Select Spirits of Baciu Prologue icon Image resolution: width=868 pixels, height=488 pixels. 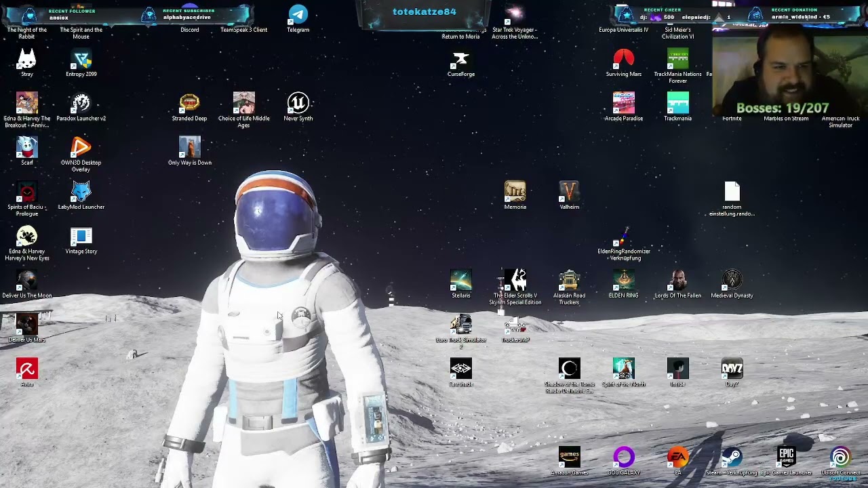[27, 192]
